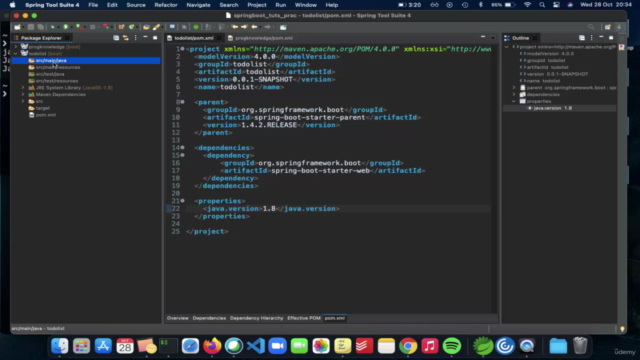This screenshot has height=360, width=640.
Task: Click Link with Editor icon in Package Explorer
Action: pyautogui.click(x=126, y=38)
